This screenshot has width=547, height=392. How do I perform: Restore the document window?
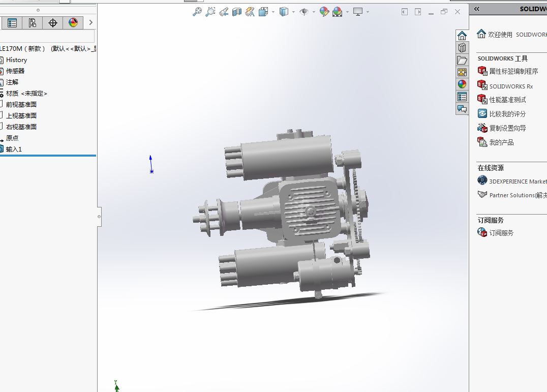coord(444,12)
